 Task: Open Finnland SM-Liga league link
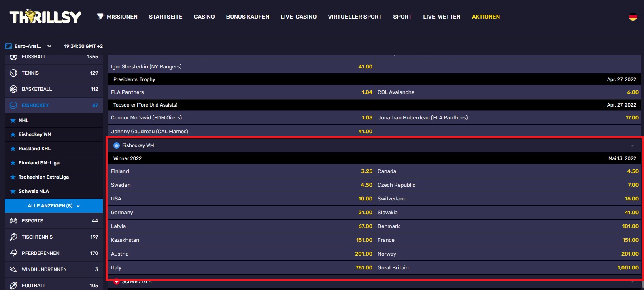39,163
